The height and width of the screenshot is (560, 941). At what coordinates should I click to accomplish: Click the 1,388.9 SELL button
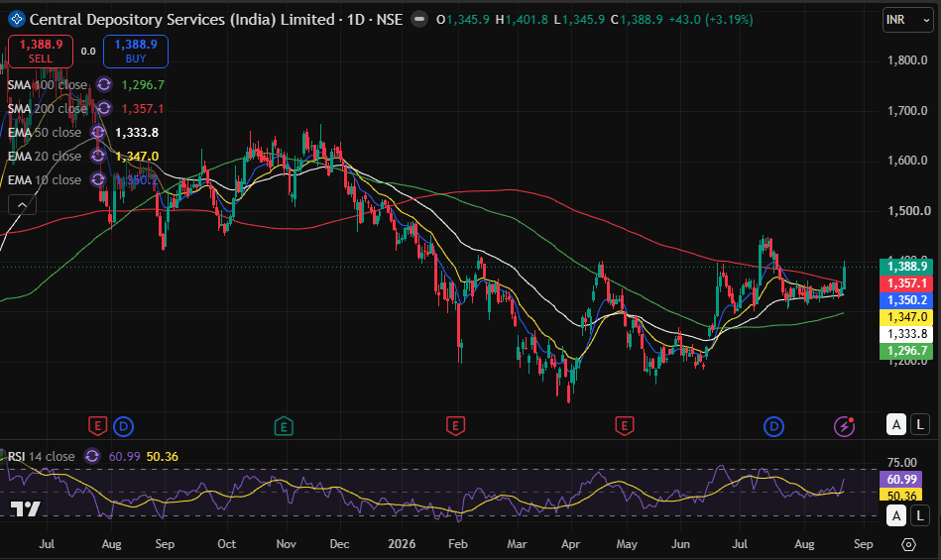(x=41, y=51)
